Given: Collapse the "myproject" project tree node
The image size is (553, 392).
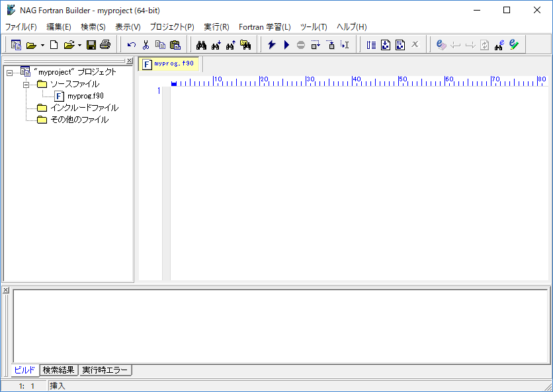Looking at the screenshot, I should pyautogui.click(x=9, y=73).
